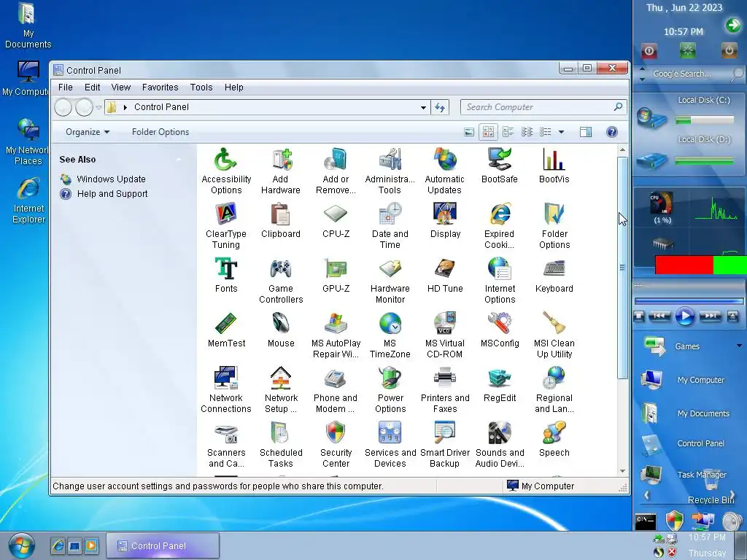Open the Help menu

point(234,87)
